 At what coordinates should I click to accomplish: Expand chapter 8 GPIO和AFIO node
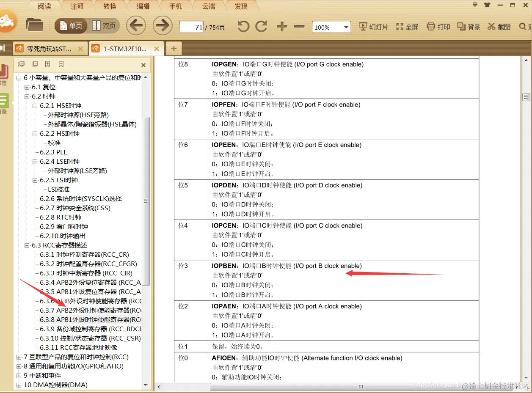[19, 366]
